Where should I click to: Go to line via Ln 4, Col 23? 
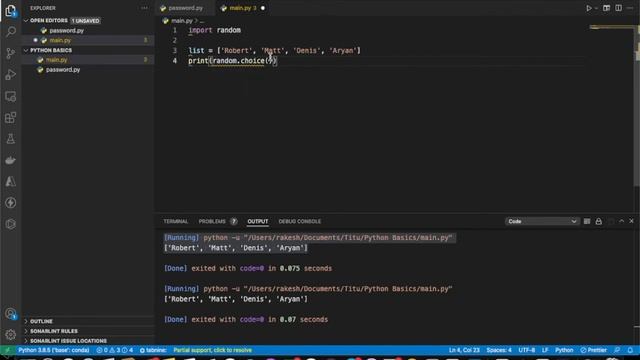[464, 350]
